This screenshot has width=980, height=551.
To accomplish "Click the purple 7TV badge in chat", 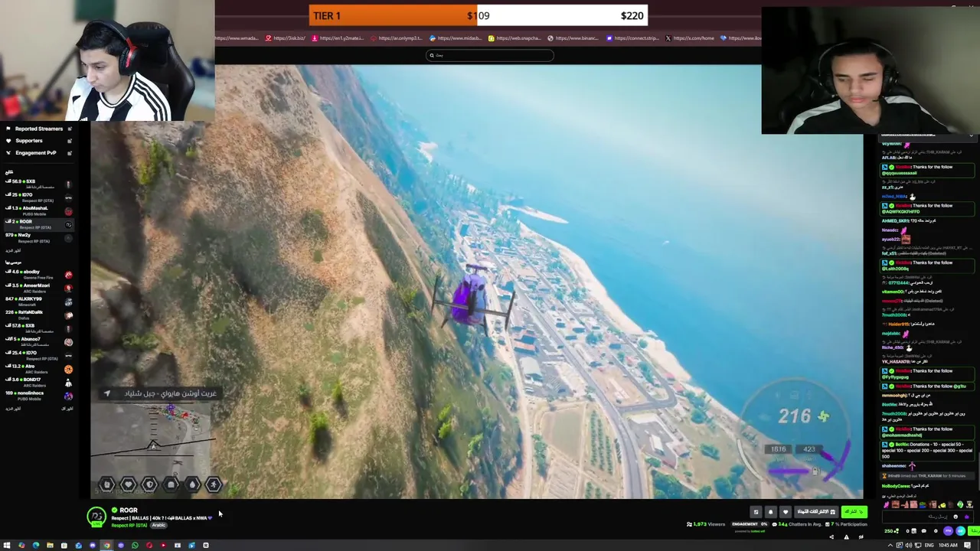I will coord(948,530).
